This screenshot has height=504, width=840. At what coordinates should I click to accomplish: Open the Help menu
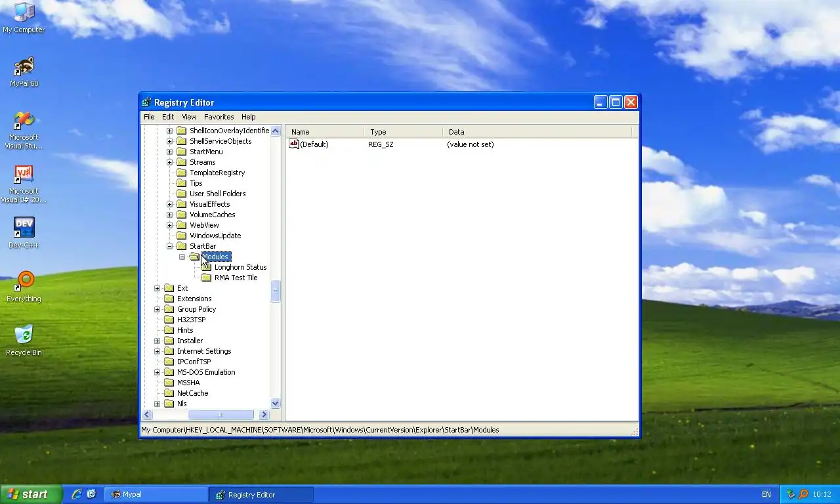tap(248, 117)
